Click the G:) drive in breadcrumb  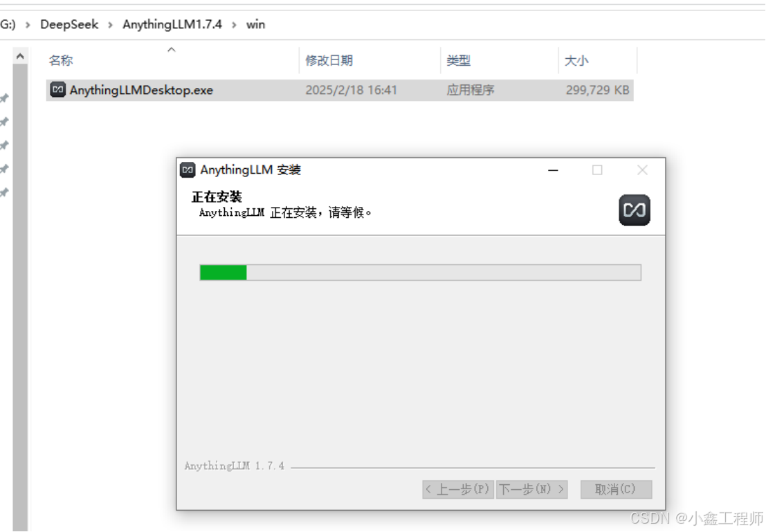coord(8,24)
